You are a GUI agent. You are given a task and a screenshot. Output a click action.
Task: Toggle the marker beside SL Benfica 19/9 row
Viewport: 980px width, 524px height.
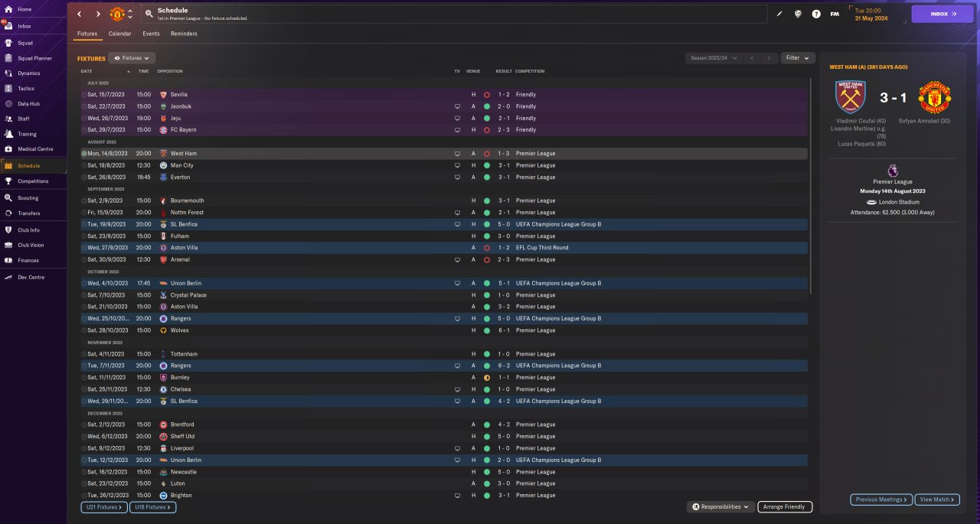[x=84, y=224]
